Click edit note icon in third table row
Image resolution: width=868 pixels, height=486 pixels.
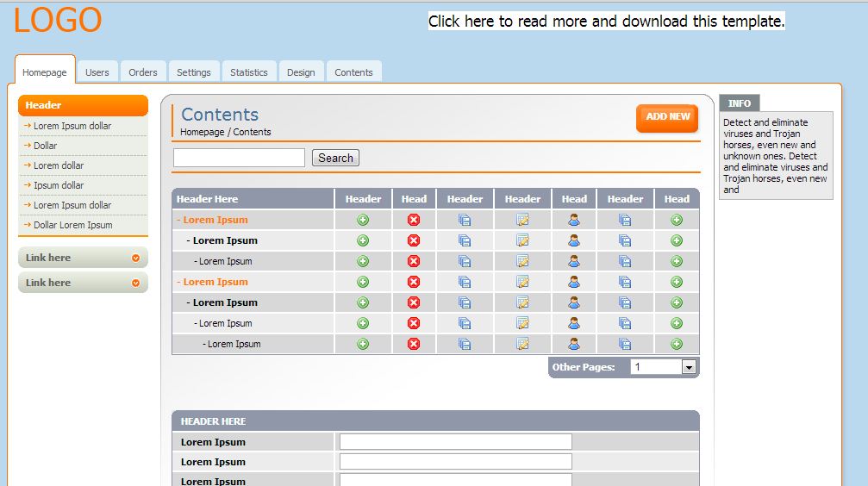pos(522,261)
